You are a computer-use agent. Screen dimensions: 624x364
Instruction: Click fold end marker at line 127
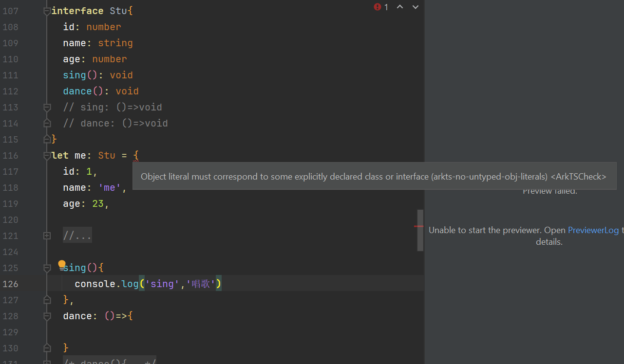click(47, 300)
